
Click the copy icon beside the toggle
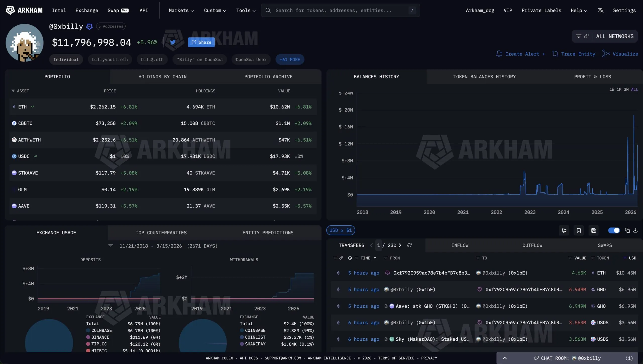pos(627,230)
